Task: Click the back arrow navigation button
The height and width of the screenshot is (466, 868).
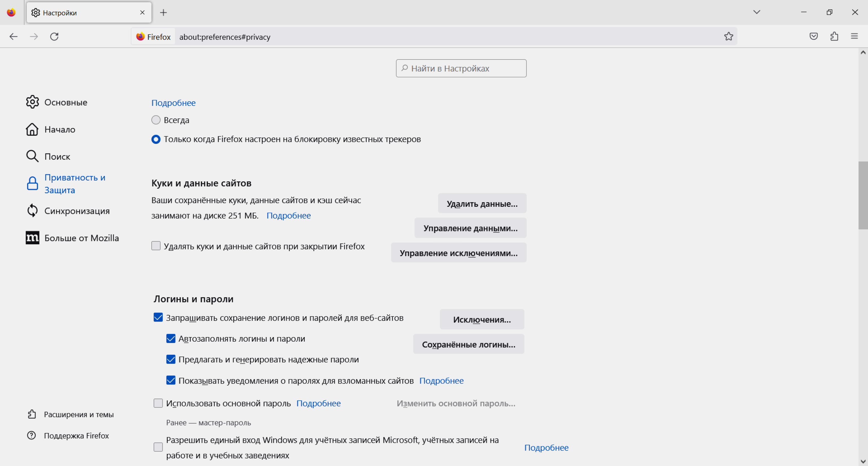Action: click(14, 36)
